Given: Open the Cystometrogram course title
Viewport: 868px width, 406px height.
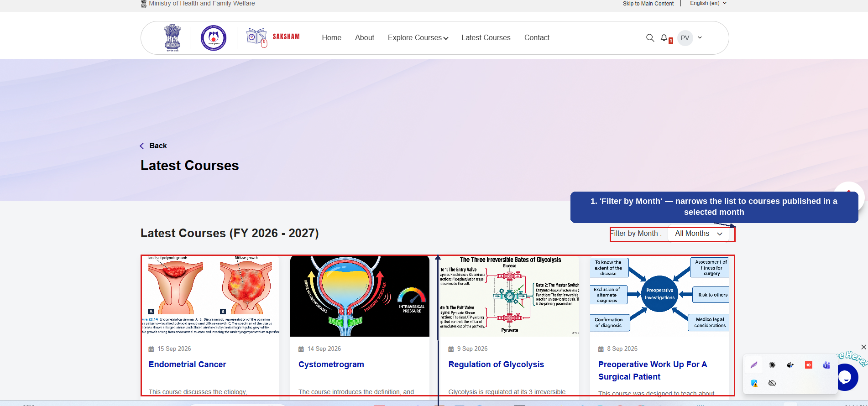Looking at the screenshot, I should (331, 364).
